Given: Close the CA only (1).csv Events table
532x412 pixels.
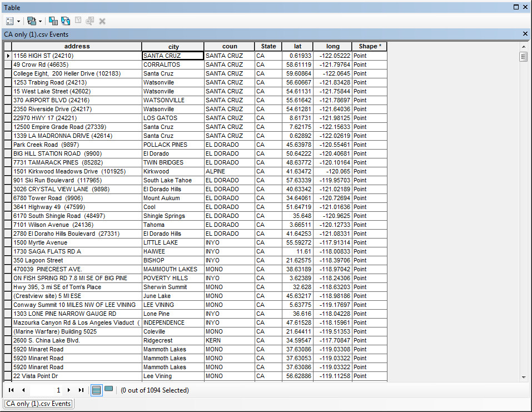Looking at the screenshot, I should 525,33.
